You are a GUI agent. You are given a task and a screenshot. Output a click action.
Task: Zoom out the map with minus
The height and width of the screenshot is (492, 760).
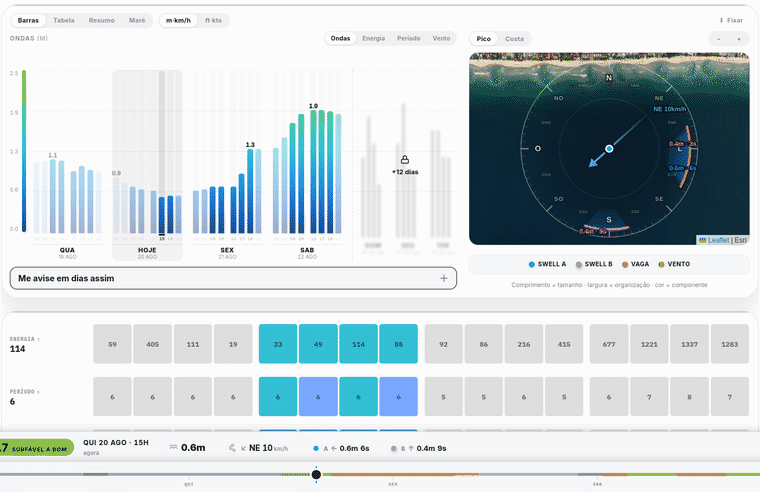click(719, 39)
